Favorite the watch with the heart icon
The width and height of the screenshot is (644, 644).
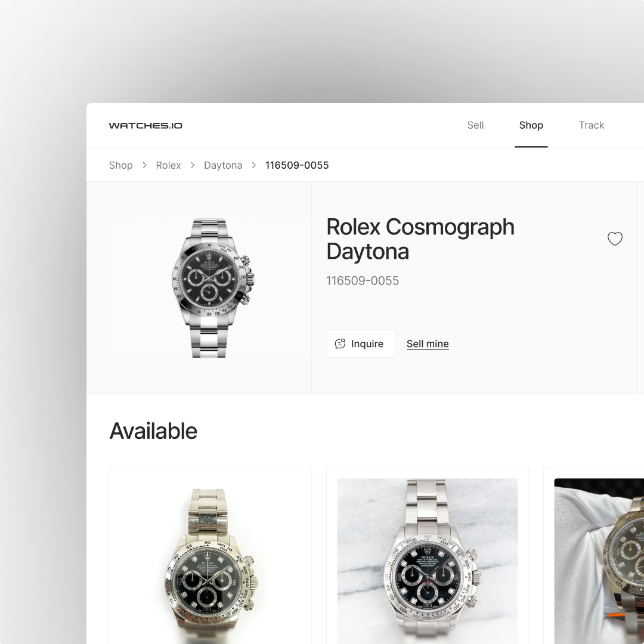pyautogui.click(x=615, y=239)
